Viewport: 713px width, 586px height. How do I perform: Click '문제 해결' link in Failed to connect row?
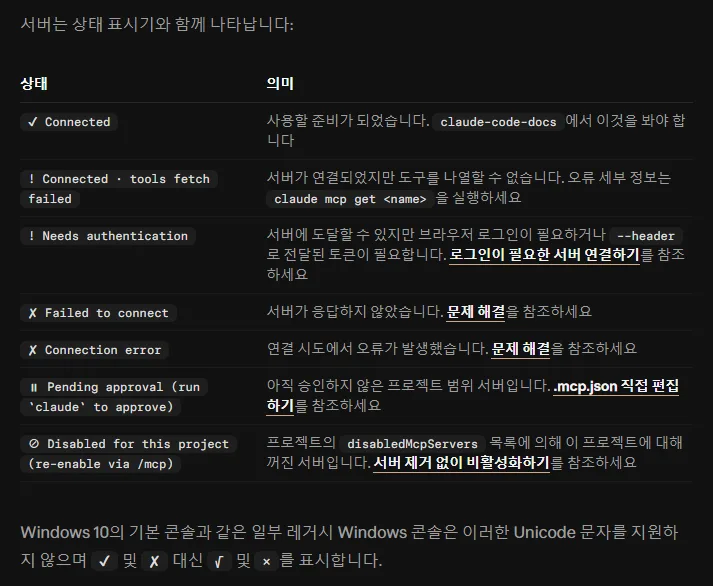point(475,312)
